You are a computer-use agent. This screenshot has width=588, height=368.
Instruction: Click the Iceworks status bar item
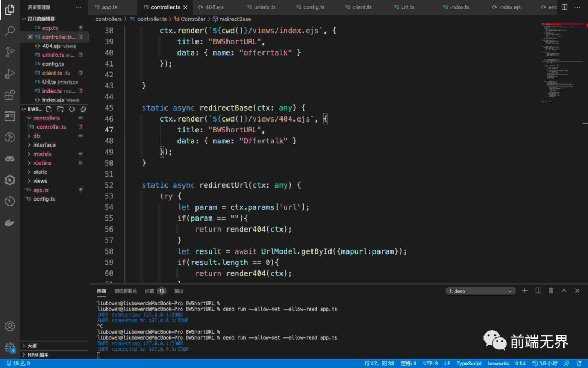click(498, 364)
